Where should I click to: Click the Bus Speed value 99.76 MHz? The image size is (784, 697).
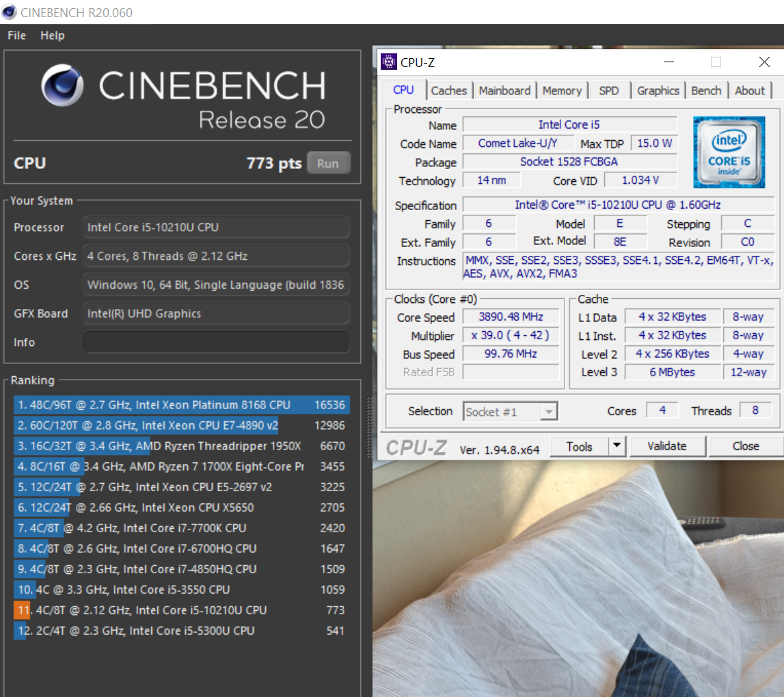[x=511, y=354]
